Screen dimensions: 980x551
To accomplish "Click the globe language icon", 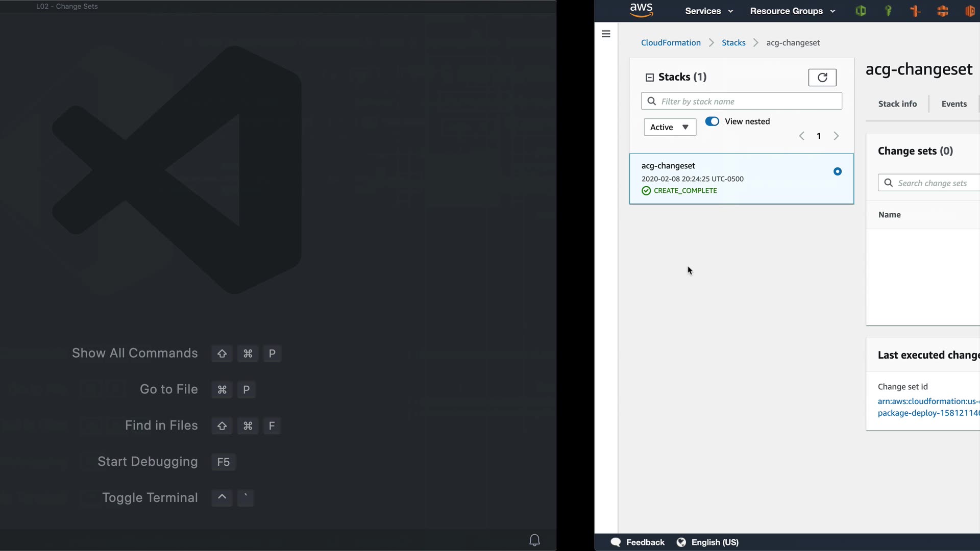I will (681, 542).
